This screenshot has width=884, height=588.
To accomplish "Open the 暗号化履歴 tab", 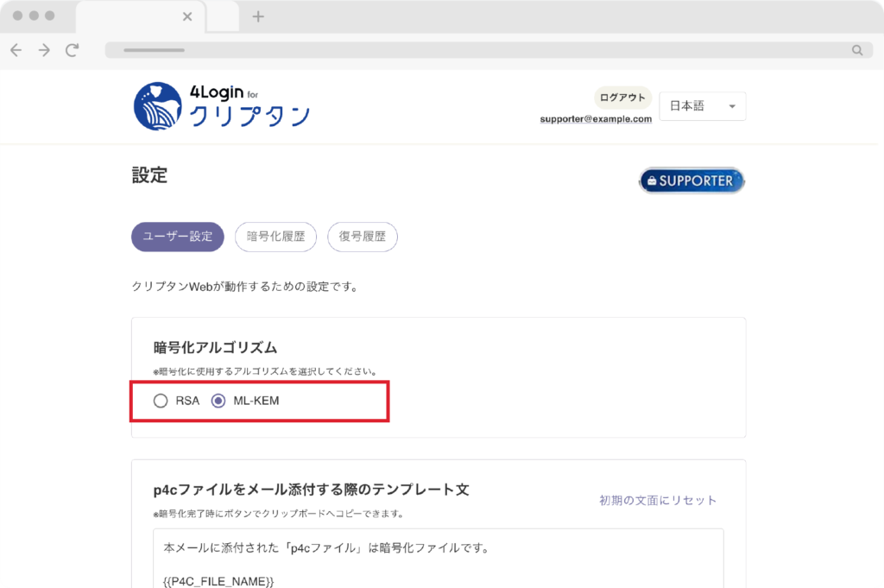I will click(275, 237).
